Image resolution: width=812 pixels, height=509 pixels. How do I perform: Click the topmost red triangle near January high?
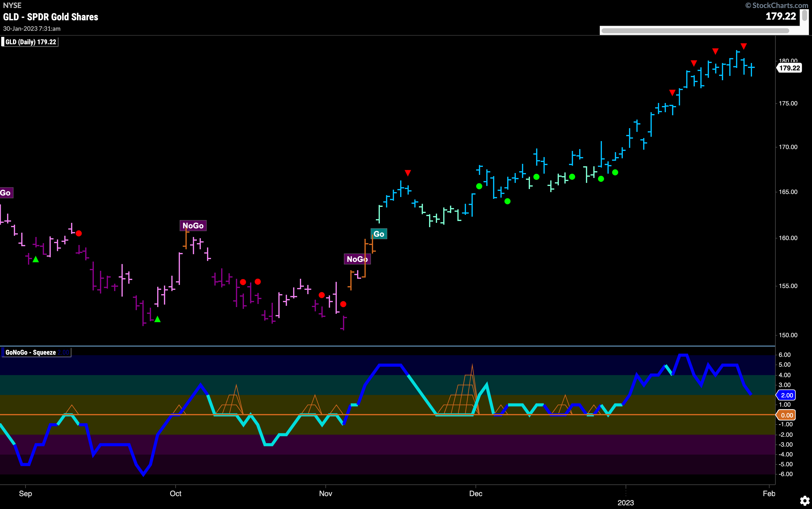744,46
